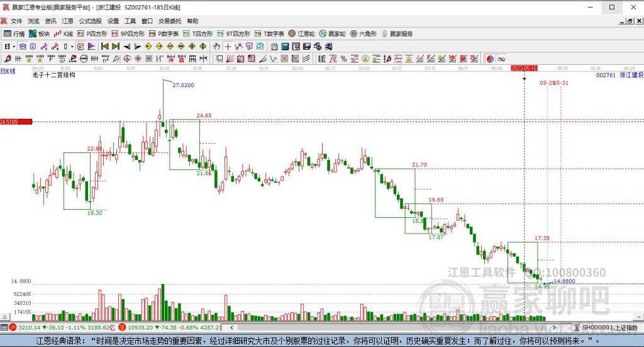644x347 pixels.
Task: Toggle the crosshair cursor tool
Action: point(228,46)
